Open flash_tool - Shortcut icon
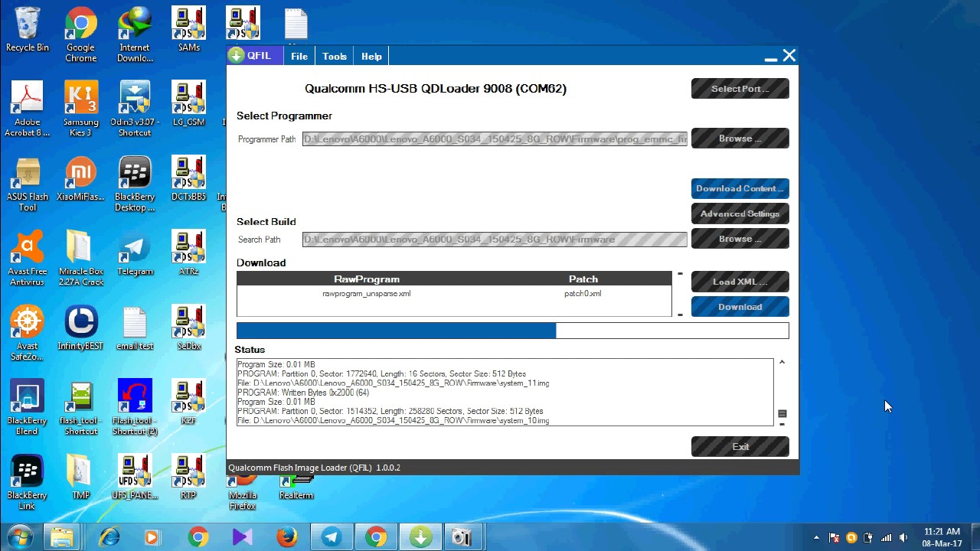The image size is (980, 551). coord(80,408)
